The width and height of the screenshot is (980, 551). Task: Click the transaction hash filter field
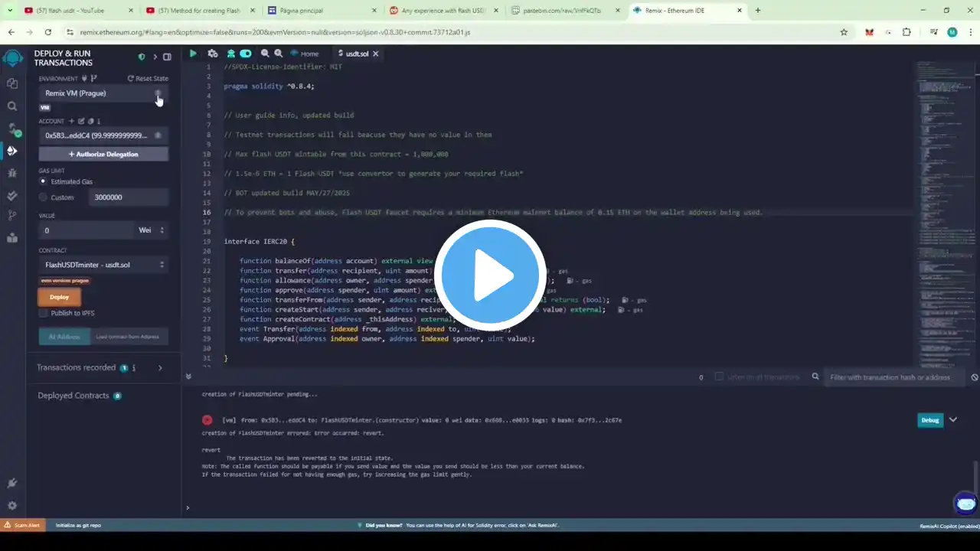tap(896, 377)
